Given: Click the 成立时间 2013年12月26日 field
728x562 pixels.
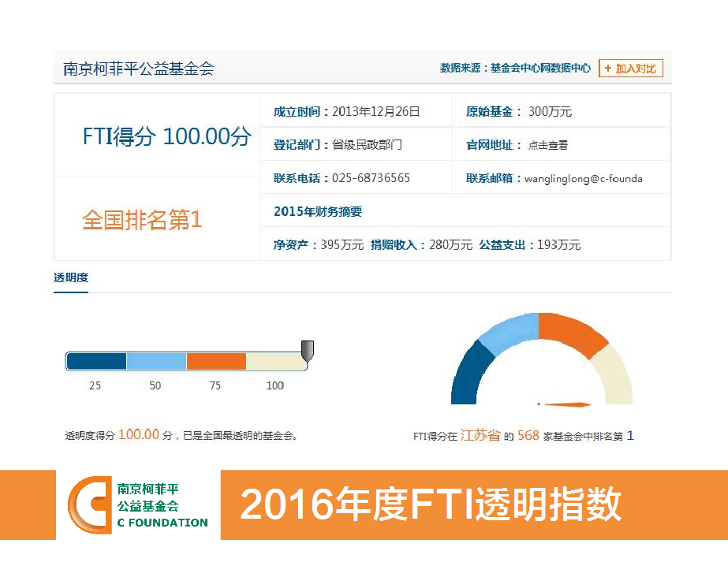Looking at the screenshot, I should point(346,111).
